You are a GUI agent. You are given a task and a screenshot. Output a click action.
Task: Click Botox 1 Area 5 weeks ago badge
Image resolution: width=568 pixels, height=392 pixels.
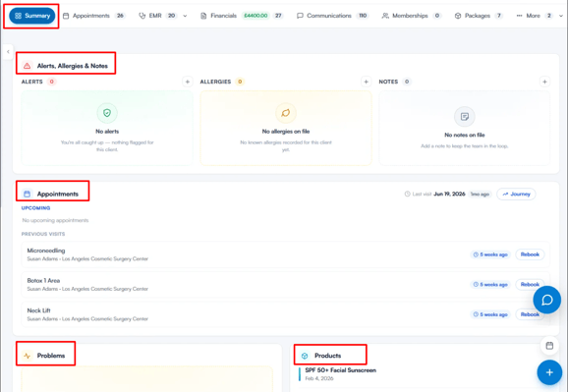point(490,284)
